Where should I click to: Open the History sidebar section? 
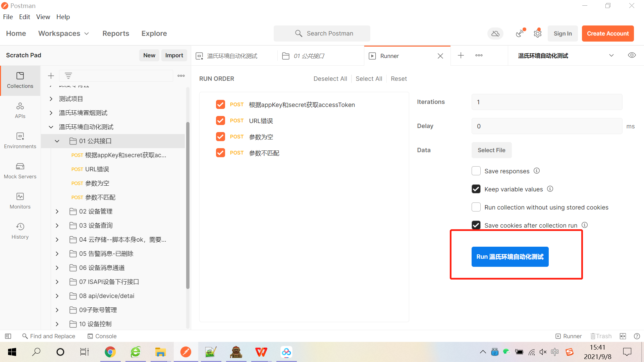point(20,231)
